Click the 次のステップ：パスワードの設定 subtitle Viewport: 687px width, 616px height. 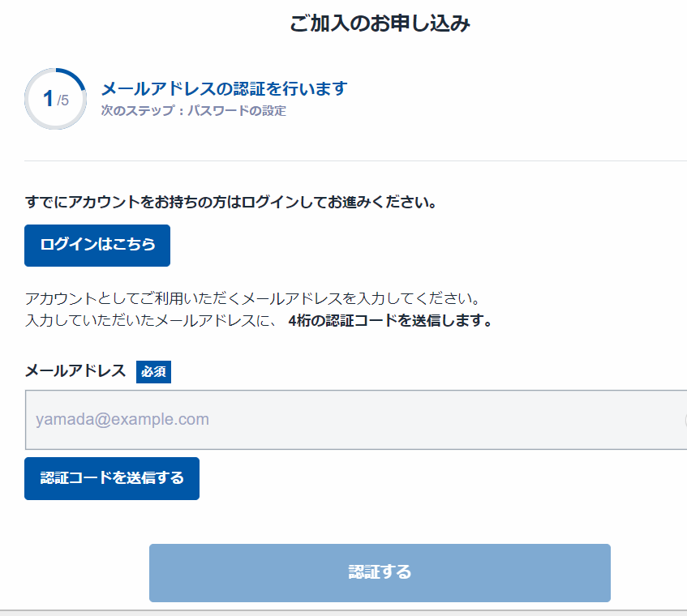pyautogui.click(x=193, y=111)
